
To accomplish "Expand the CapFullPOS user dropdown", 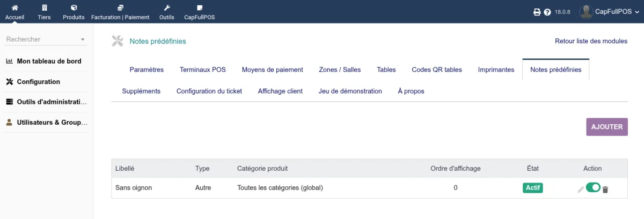I will [637, 12].
